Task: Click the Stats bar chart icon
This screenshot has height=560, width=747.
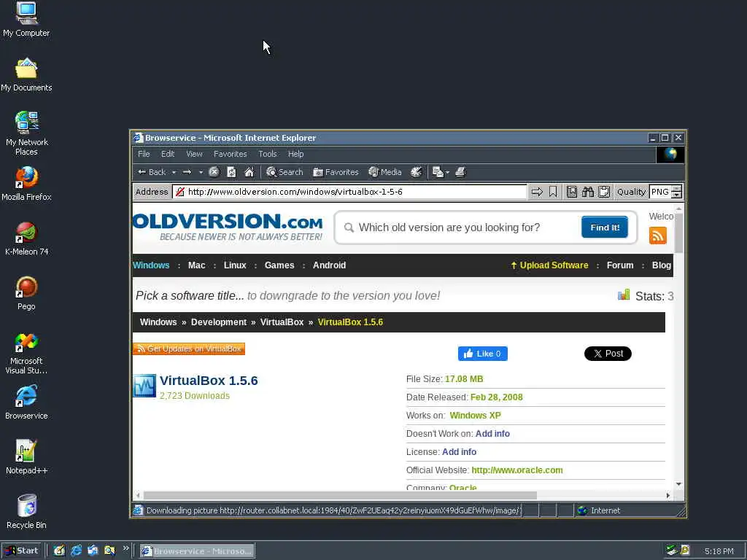Action: 624,295
